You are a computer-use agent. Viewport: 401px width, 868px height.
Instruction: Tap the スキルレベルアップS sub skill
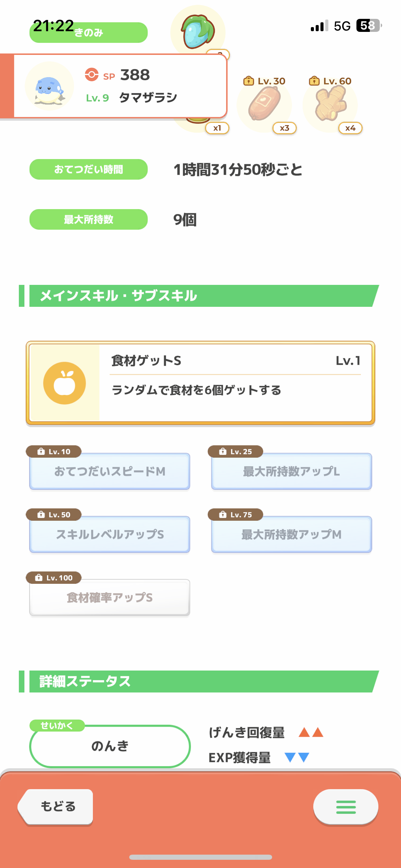tap(110, 534)
